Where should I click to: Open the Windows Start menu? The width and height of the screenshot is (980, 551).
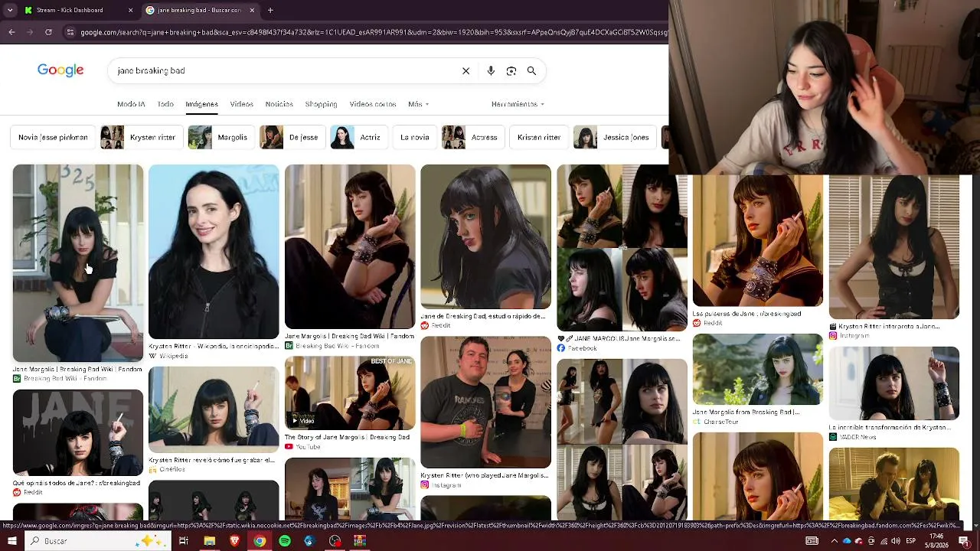pyautogui.click(x=11, y=541)
